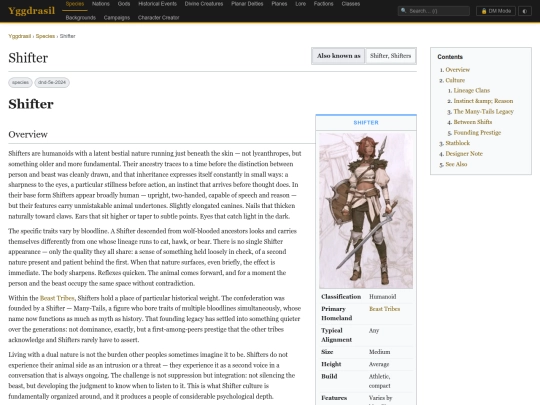This screenshot has width=540, height=405.
Task: Open the Shifter character portrait image
Action: coord(366,211)
